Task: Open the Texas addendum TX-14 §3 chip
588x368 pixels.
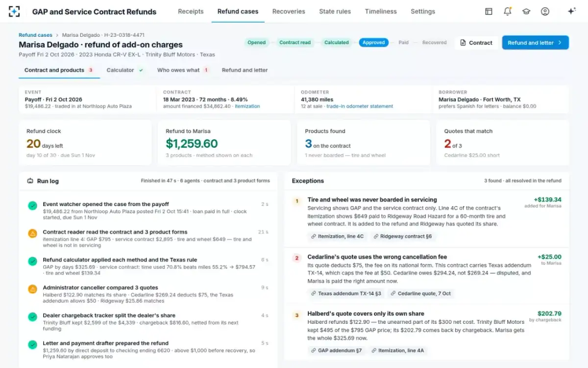Action: [x=346, y=293]
